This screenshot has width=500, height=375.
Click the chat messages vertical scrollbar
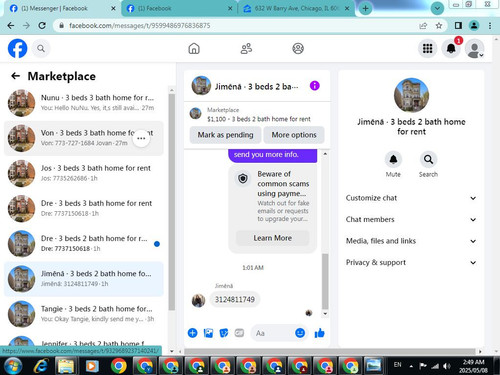tap(325, 282)
